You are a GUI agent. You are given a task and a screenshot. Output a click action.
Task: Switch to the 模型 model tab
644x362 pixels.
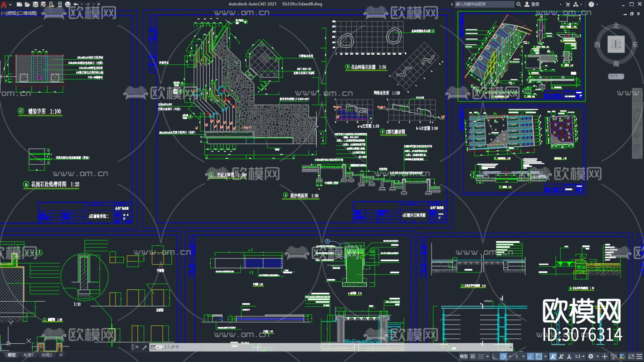[12, 355]
